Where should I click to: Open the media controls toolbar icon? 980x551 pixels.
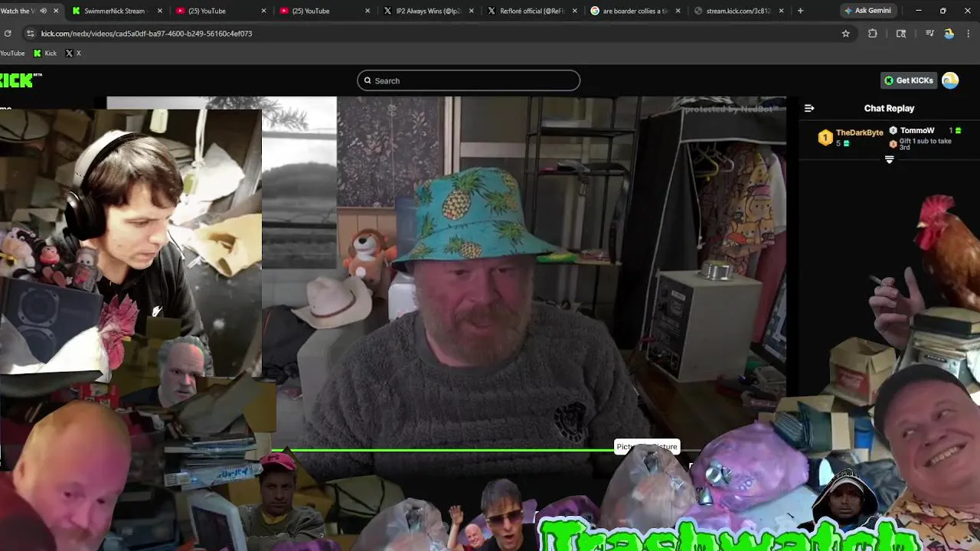pyautogui.click(x=929, y=34)
